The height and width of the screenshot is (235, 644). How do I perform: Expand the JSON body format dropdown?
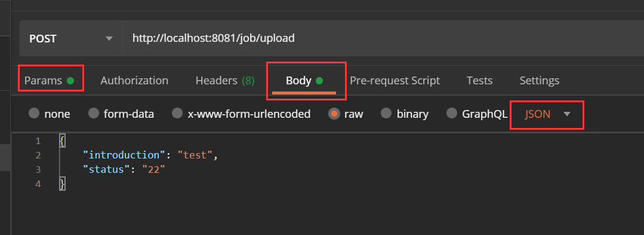point(567,114)
